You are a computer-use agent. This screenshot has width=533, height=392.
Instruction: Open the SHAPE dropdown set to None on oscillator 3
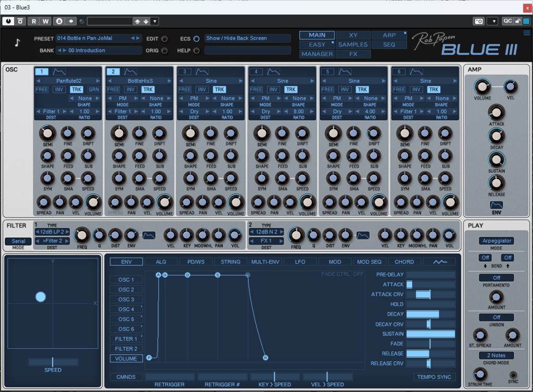pyautogui.click(x=228, y=98)
